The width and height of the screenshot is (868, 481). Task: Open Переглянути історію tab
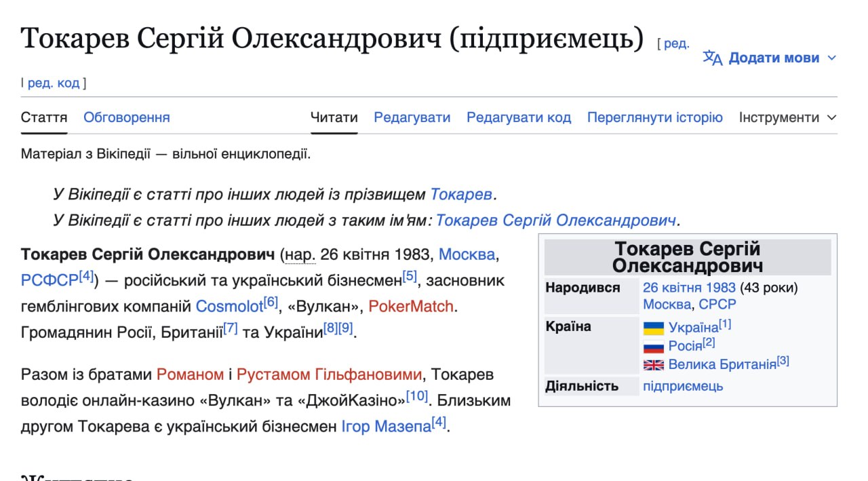pos(655,117)
